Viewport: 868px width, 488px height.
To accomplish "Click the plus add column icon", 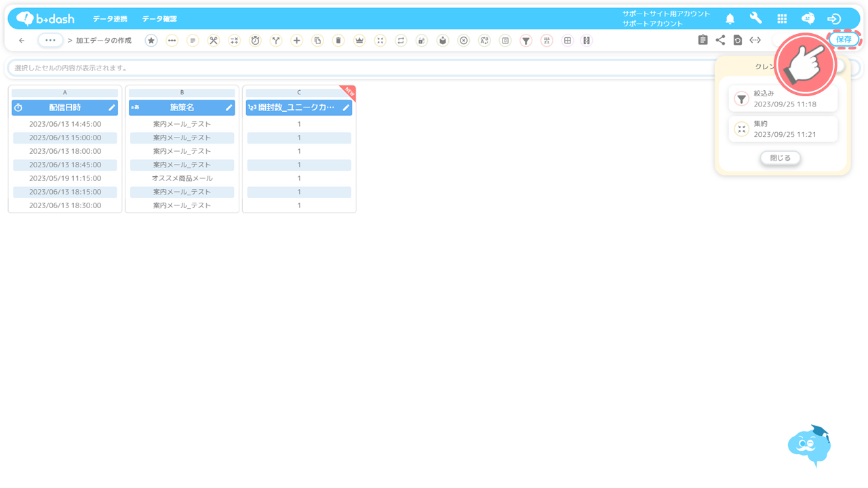I will [296, 41].
